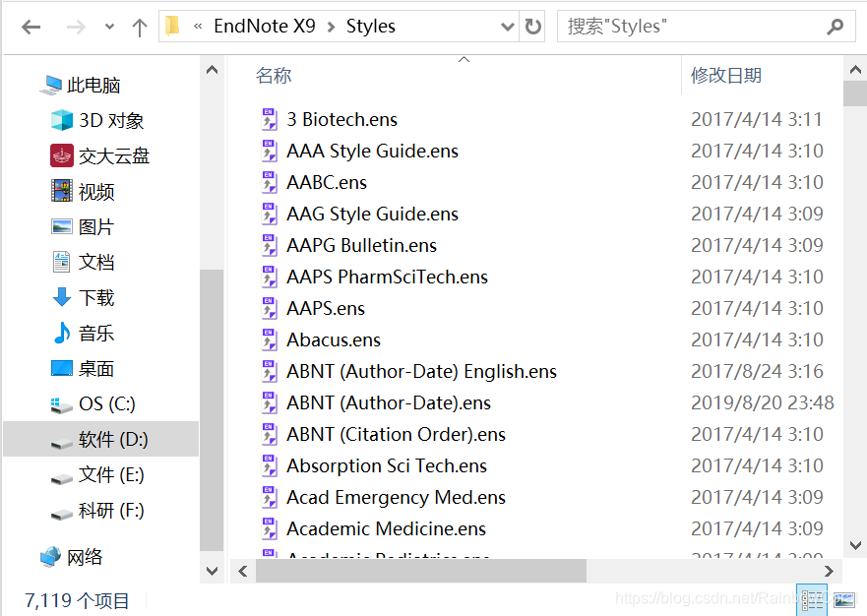Select ABNT (Author-Date) English.ens file icon
This screenshot has height=616, width=867.
coord(269,372)
